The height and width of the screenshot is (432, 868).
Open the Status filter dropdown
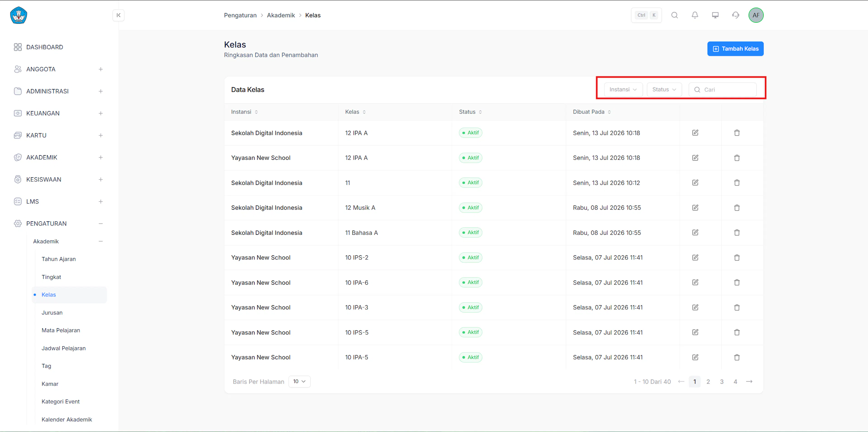tap(664, 89)
